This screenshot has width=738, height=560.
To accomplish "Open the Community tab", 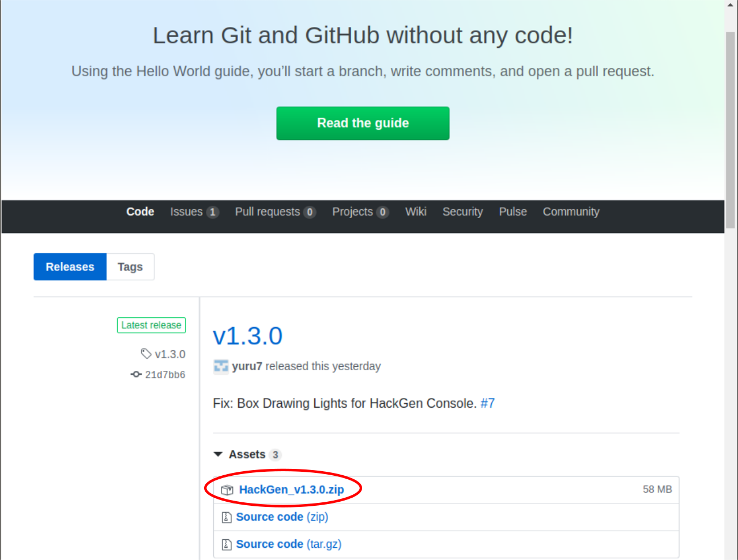I will [571, 212].
